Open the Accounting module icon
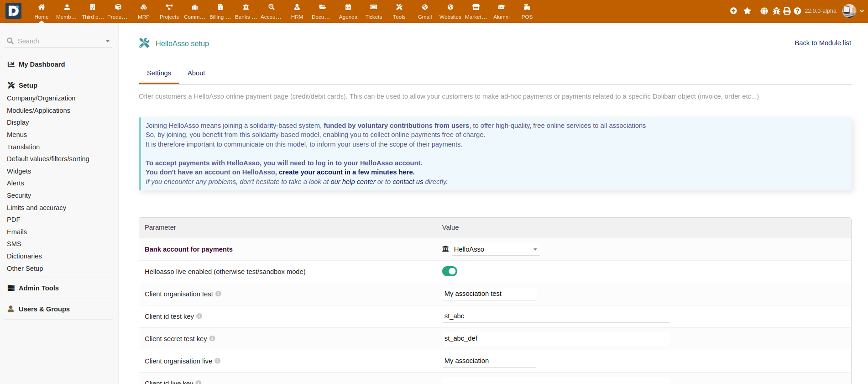The width and height of the screenshot is (868, 384). click(x=272, y=7)
